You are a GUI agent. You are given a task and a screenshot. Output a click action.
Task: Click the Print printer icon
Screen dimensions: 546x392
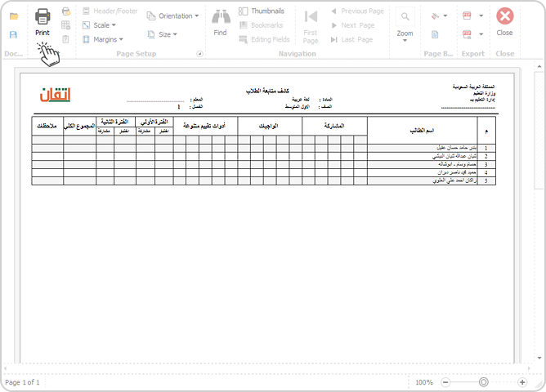[43, 16]
